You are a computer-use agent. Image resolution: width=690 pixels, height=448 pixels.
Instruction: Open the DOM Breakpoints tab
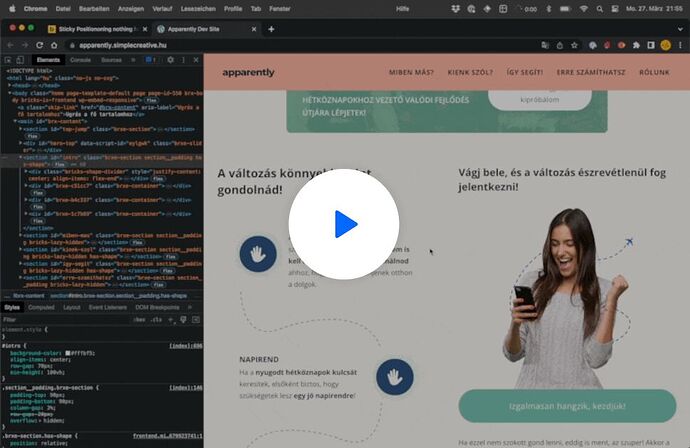(x=157, y=307)
